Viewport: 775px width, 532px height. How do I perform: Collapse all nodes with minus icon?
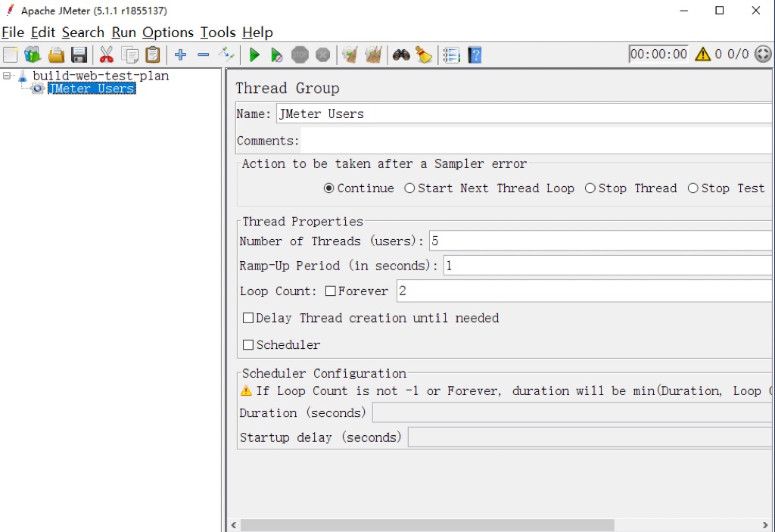tap(203, 54)
